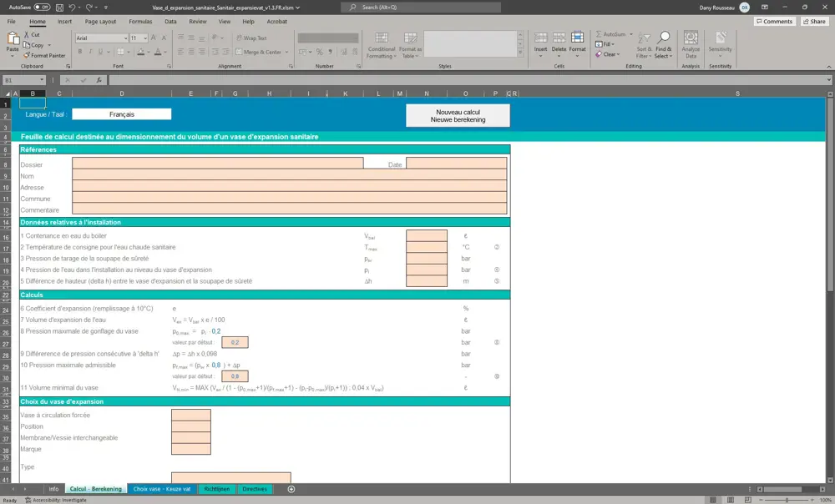This screenshot has height=504, width=835.
Task: Click the Cut scissors icon
Action: [27, 35]
